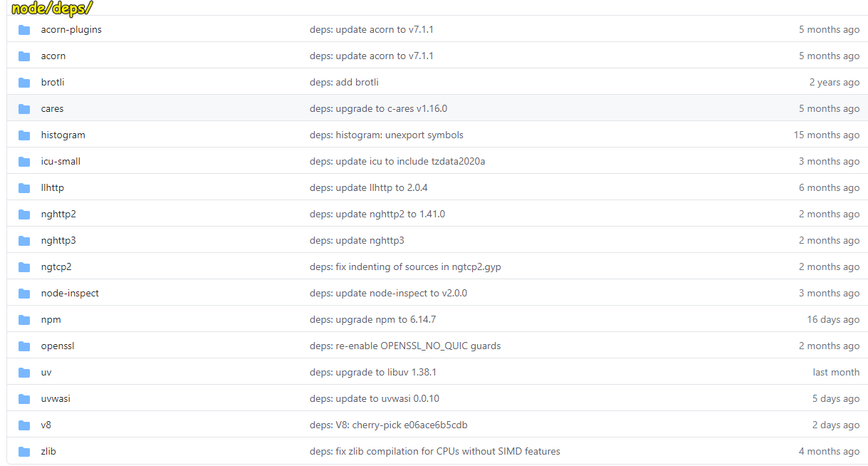
Task: Click the openssl folder icon
Action: (x=24, y=346)
